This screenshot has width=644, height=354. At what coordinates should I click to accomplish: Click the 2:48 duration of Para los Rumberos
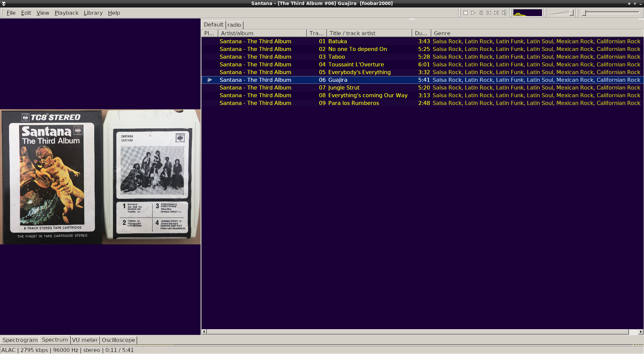(x=424, y=103)
